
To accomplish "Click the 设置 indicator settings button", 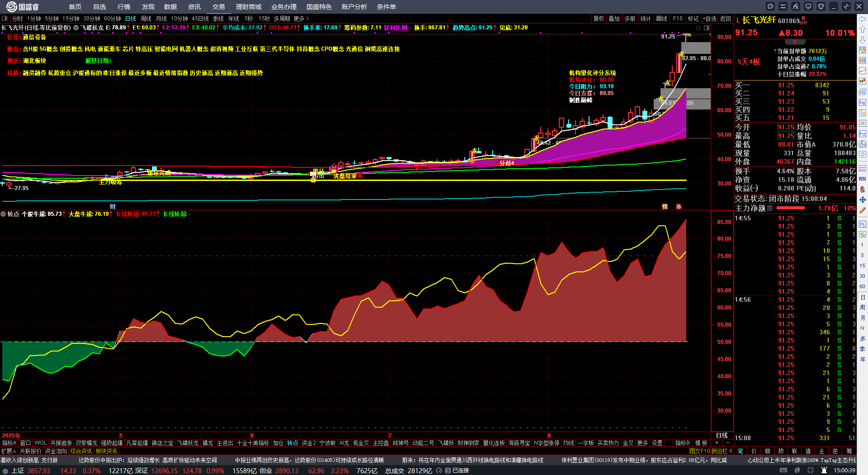I will [657, 443].
